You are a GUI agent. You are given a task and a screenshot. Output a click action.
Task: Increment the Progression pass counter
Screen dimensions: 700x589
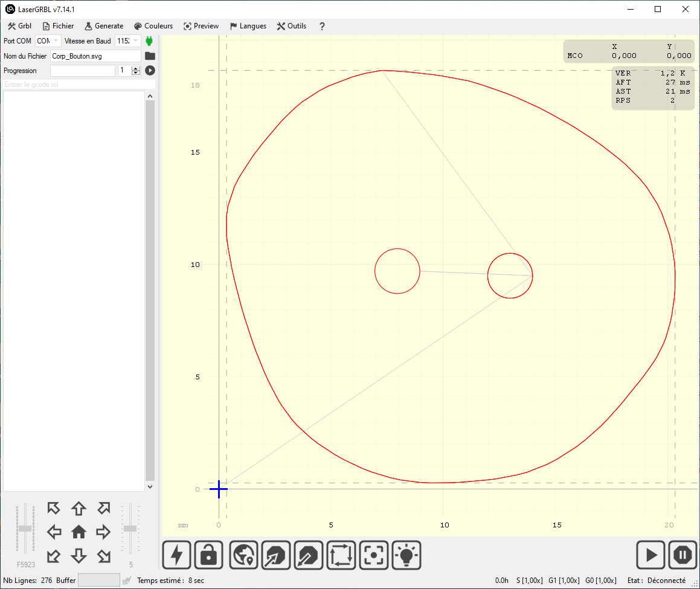tap(136, 68)
